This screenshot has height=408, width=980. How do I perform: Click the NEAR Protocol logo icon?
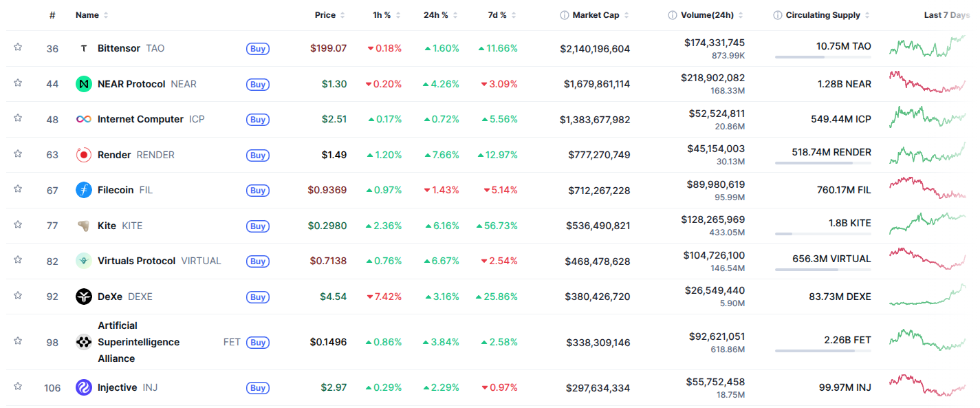point(84,84)
